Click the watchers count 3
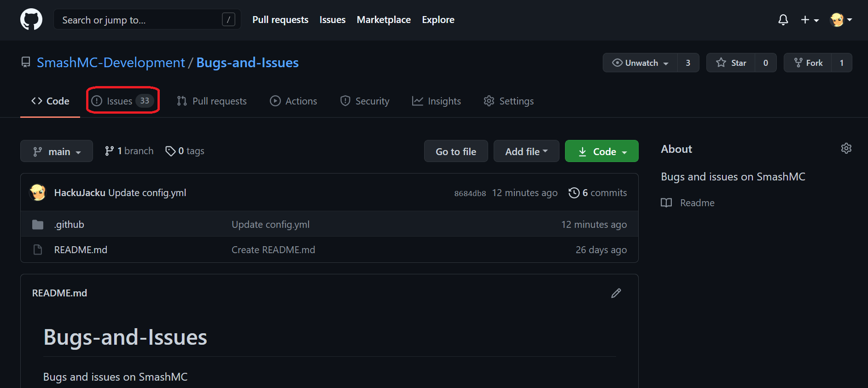This screenshot has width=868, height=388. (688, 63)
